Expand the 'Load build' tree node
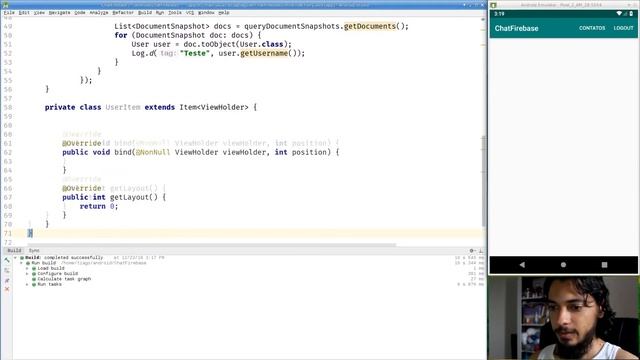 (x=28, y=269)
